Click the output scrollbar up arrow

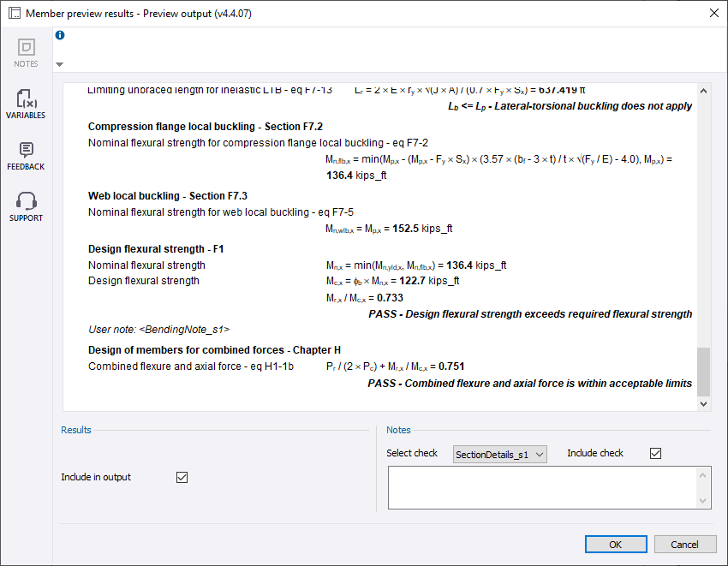coord(703,91)
